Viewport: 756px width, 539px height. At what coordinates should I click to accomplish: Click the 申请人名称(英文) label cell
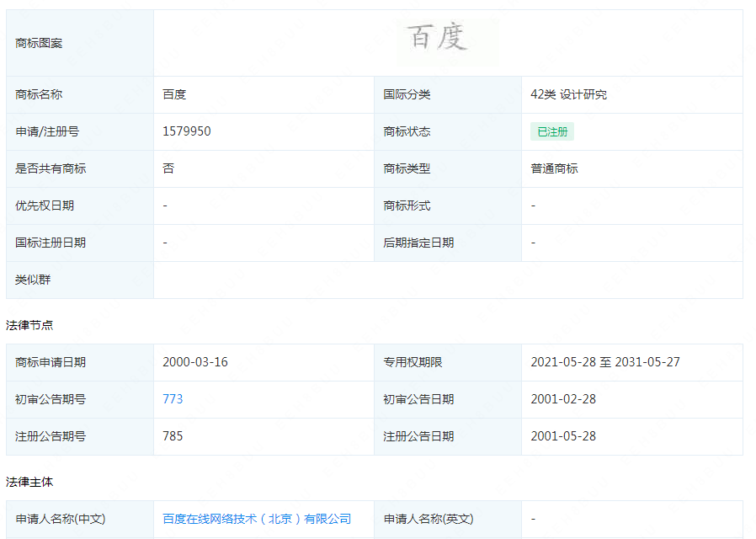pyautogui.click(x=448, y=520)
